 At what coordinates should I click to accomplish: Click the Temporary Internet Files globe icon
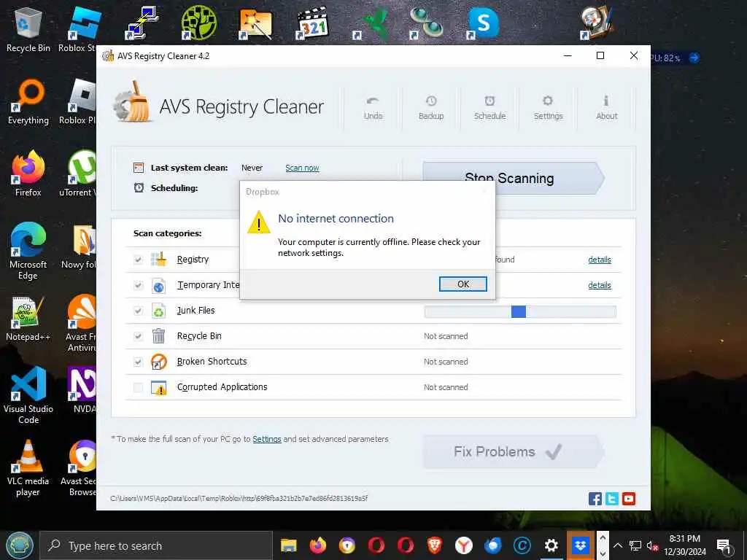pos(158,285)
